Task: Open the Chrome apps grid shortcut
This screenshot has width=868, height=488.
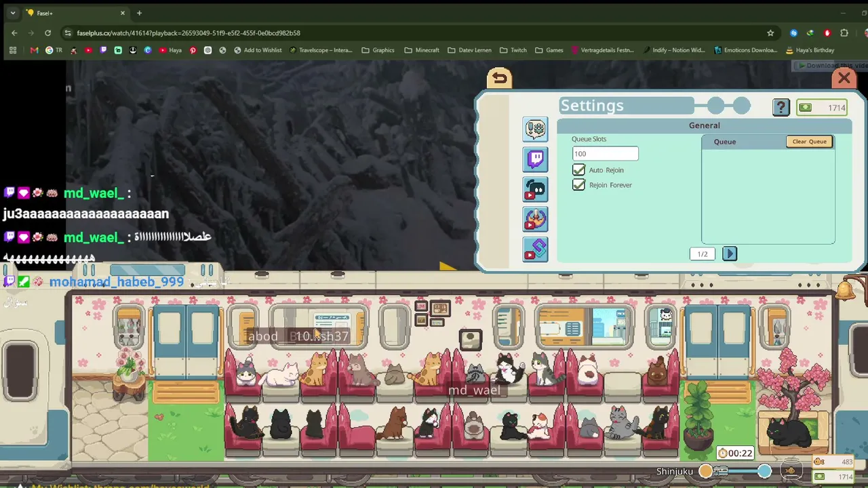Action: click(x=13, y=50)
